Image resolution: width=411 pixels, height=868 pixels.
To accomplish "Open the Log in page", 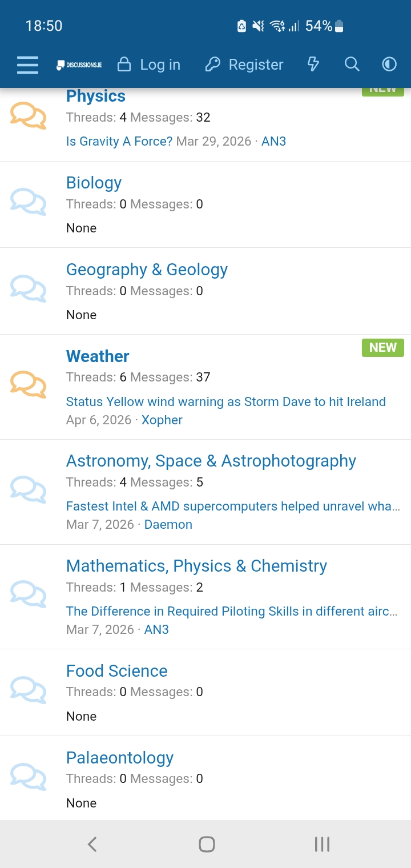I will pyautogui.click(x=148, y=65).
